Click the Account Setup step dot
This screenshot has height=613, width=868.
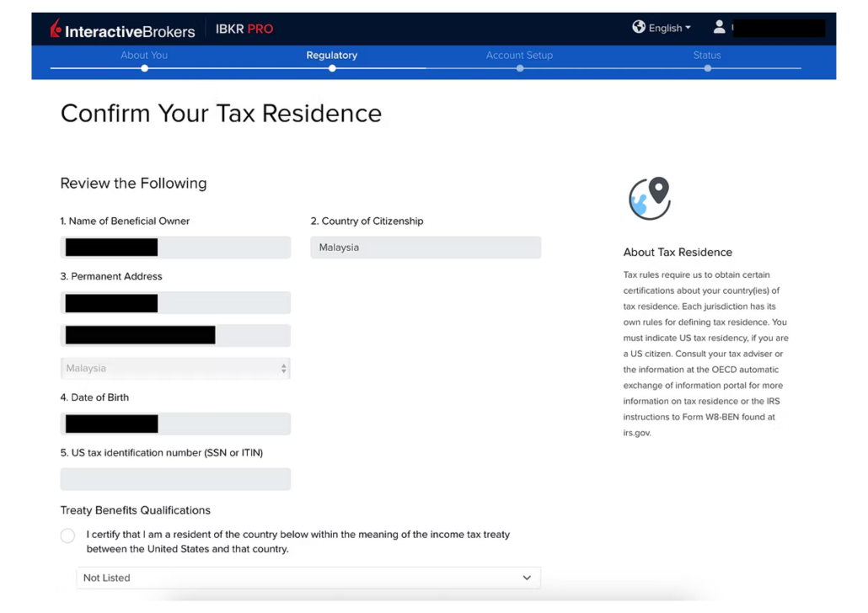(x=520, y=68)
